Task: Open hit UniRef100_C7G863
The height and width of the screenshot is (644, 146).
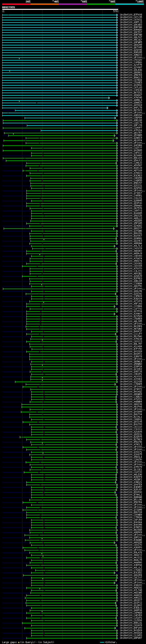Action: 131,570
